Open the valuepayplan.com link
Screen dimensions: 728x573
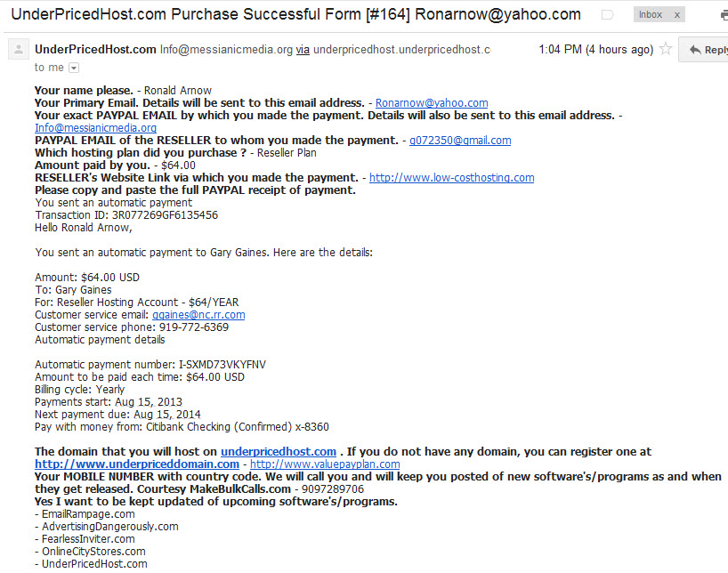click(325, 464)
